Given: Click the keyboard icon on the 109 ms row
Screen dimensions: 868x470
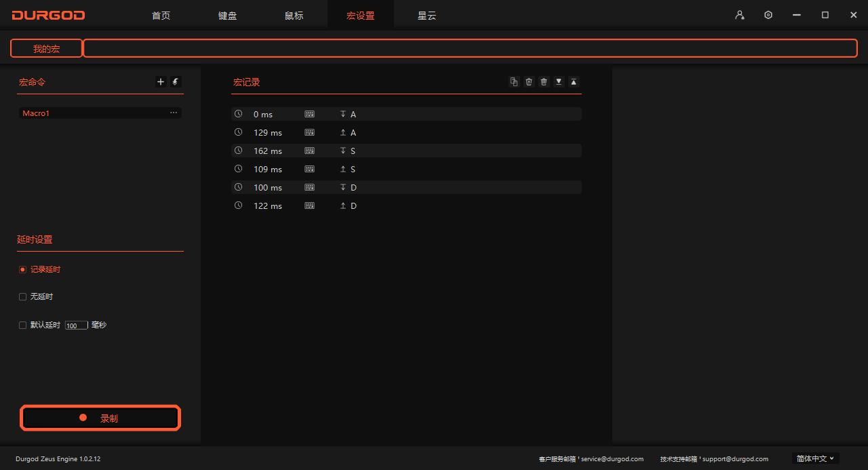Looking at the screenshot, I should coord(310,169).
